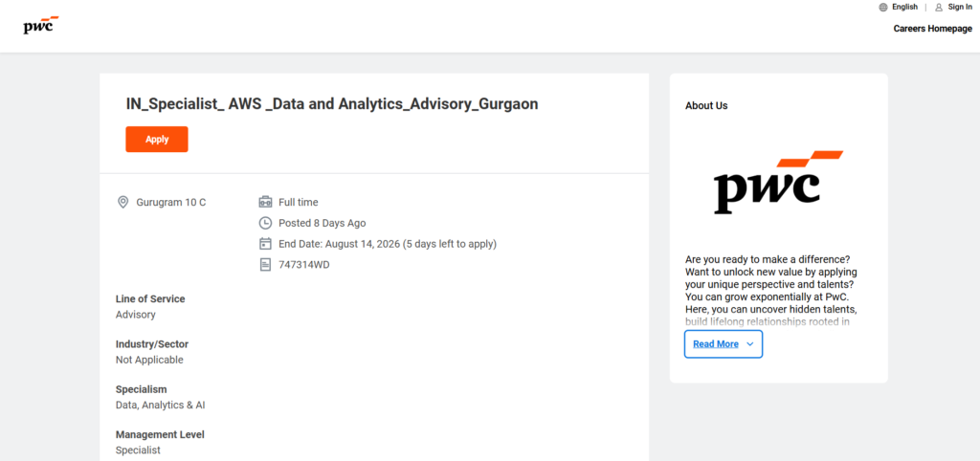
Task: Click 'Data, Analytics & AI' text
Action: pyautogui.click(x=160, y=405)
